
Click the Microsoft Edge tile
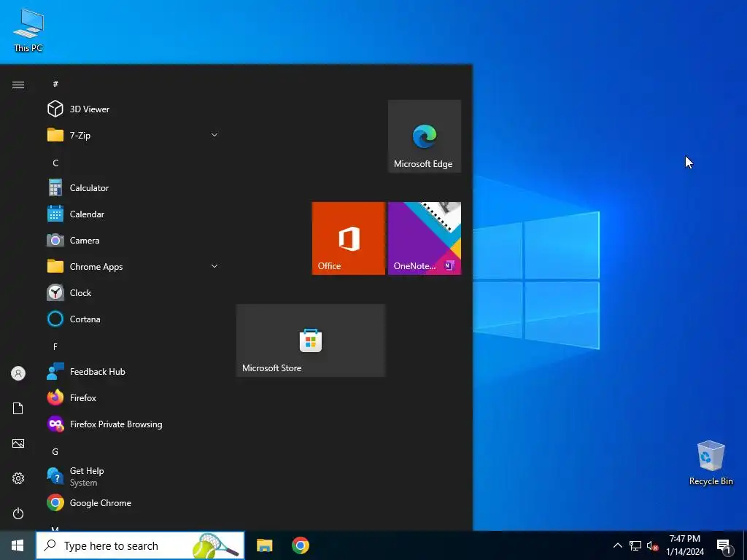425,136
